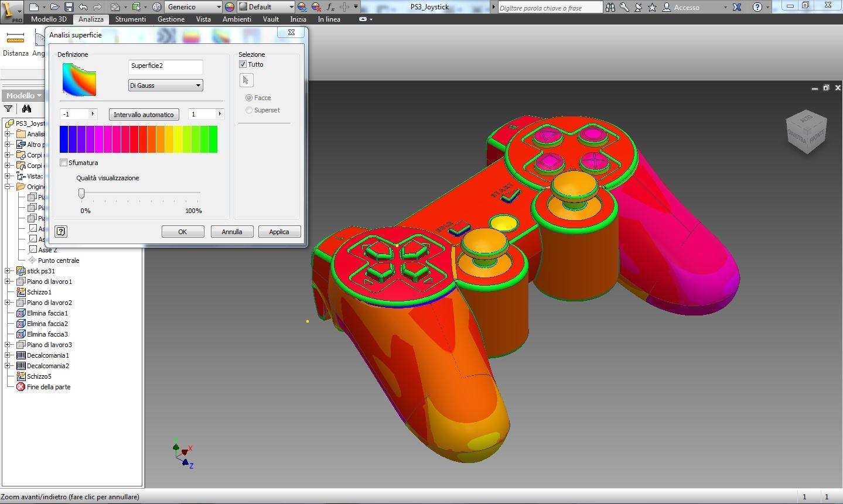Confirm the dialog with OK

pos(183,232)
